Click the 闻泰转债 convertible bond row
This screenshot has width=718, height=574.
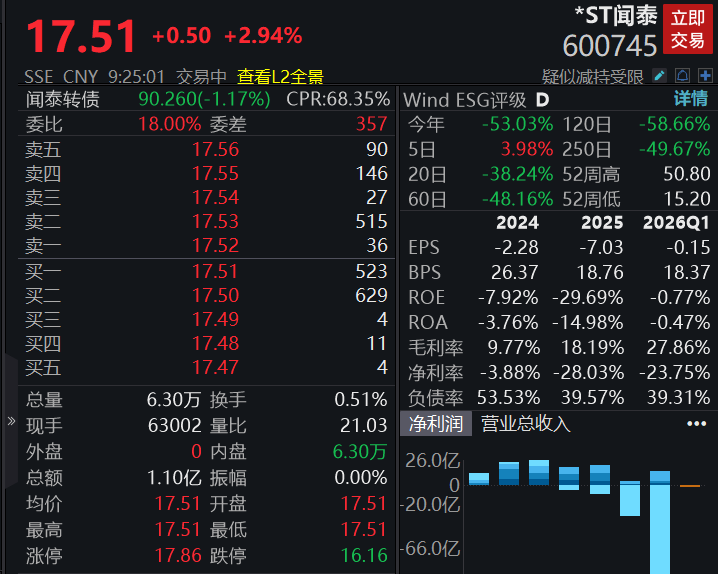coord(206,99)
